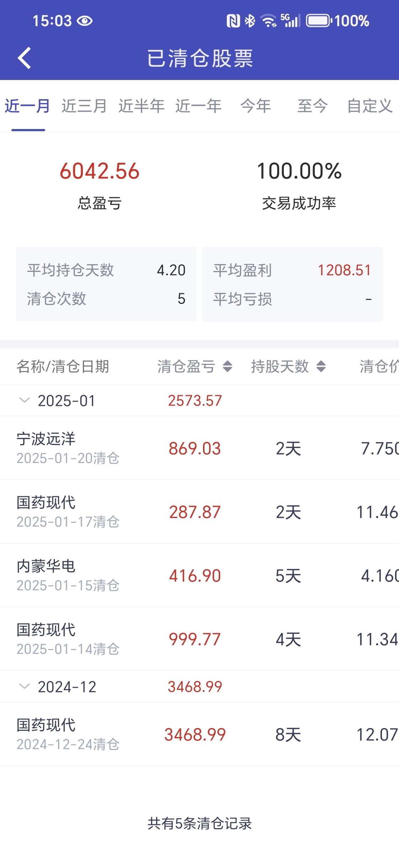Collapse the 2024-12 month group
Viewport: 399px width, 868px height.
[24, 686]
